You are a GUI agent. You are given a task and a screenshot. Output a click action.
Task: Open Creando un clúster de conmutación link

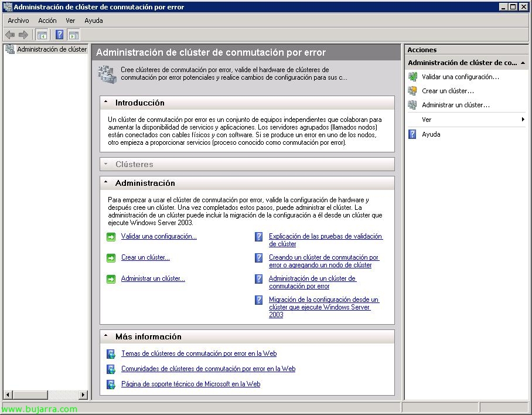click(x=323, y=261)
